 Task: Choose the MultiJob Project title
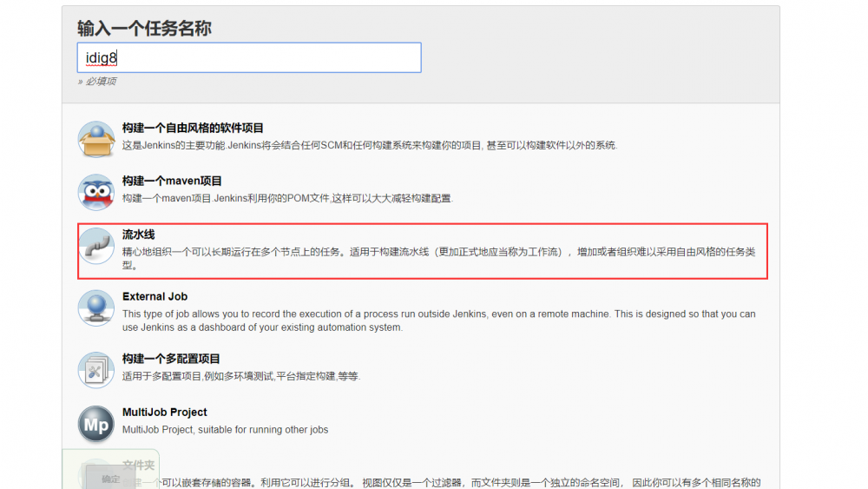coord(164,412)
